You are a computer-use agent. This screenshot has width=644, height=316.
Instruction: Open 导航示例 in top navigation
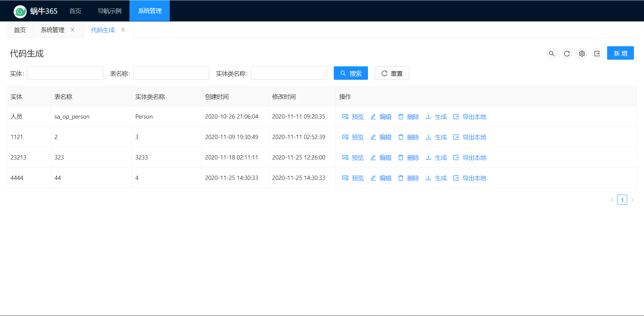pyautogui.click(x=109, y=11)
